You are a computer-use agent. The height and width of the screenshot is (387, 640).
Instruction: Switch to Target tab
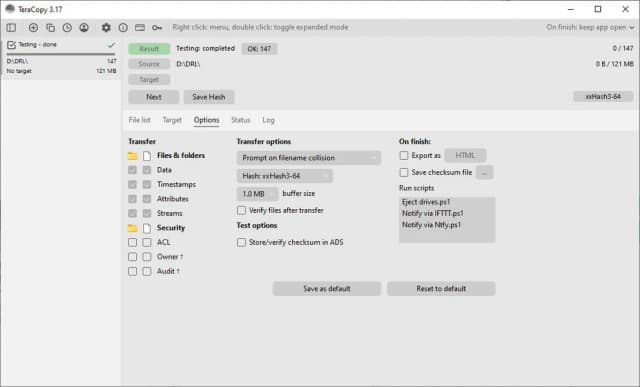(x=172, y=120)
